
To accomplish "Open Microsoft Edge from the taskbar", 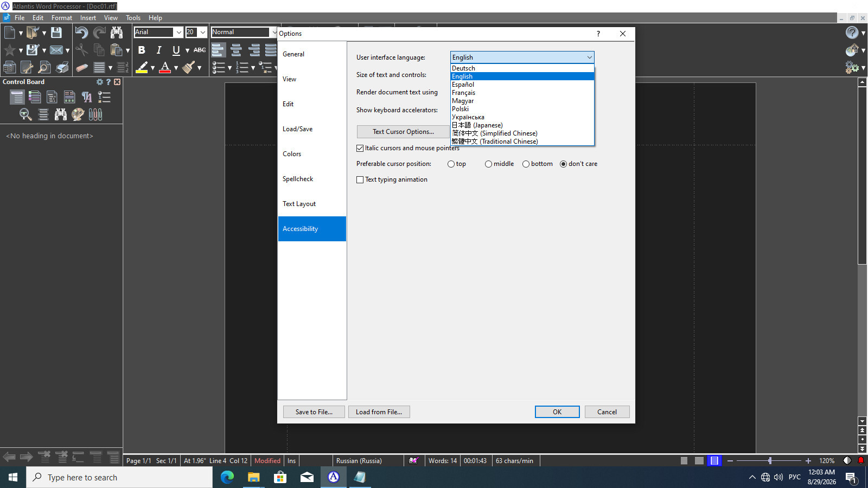I will pyautogui.click(x=227, y=477).
